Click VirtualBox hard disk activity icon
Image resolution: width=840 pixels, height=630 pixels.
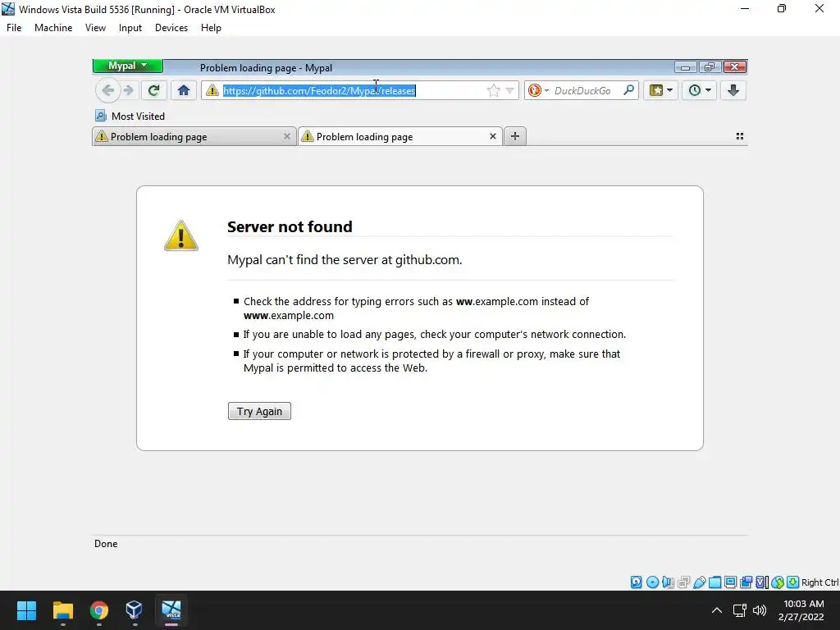(x=637, y=582)
